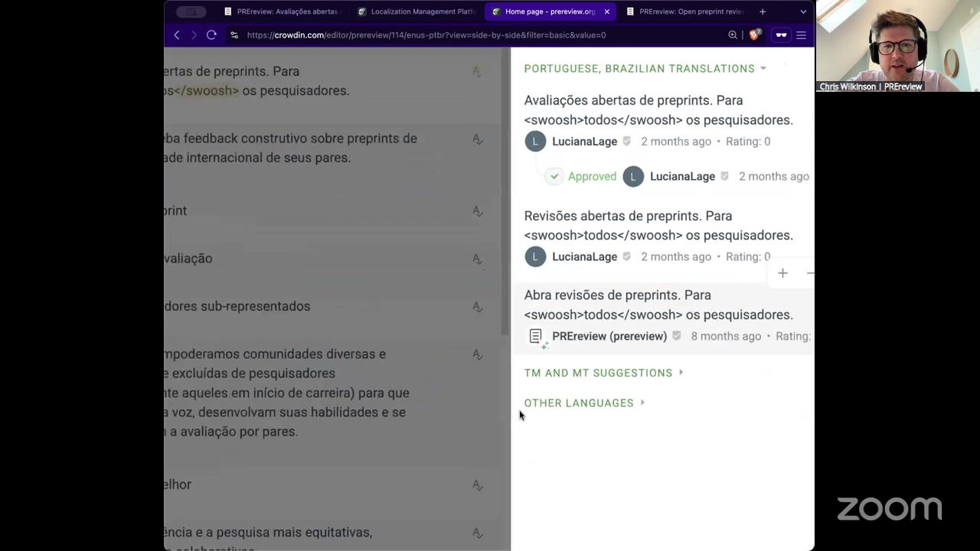Click the green Approved checkmark icon

coord(554,177)
